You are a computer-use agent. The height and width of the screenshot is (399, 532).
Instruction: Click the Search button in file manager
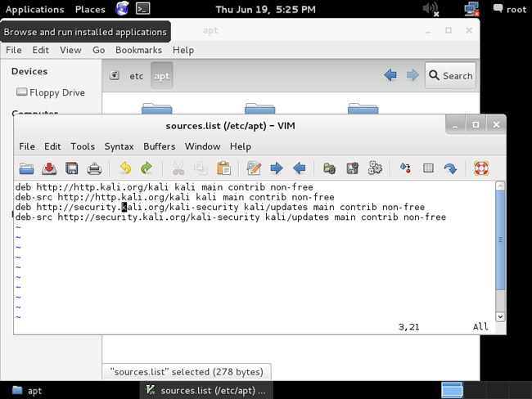coord(451,75)
